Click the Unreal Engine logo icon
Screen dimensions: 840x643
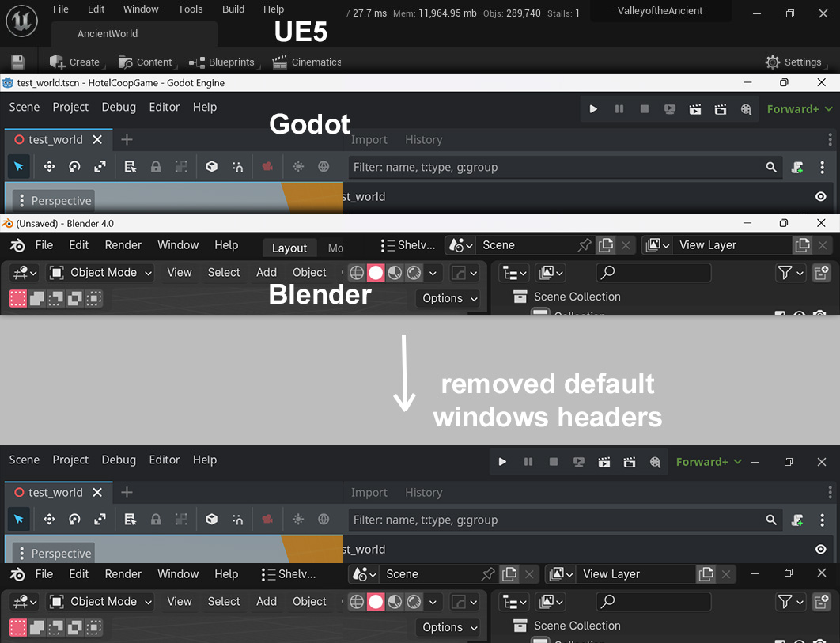point(21,21)
